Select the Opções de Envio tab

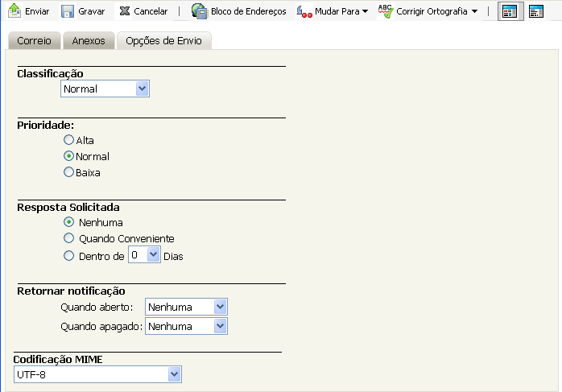click(163, 40)
